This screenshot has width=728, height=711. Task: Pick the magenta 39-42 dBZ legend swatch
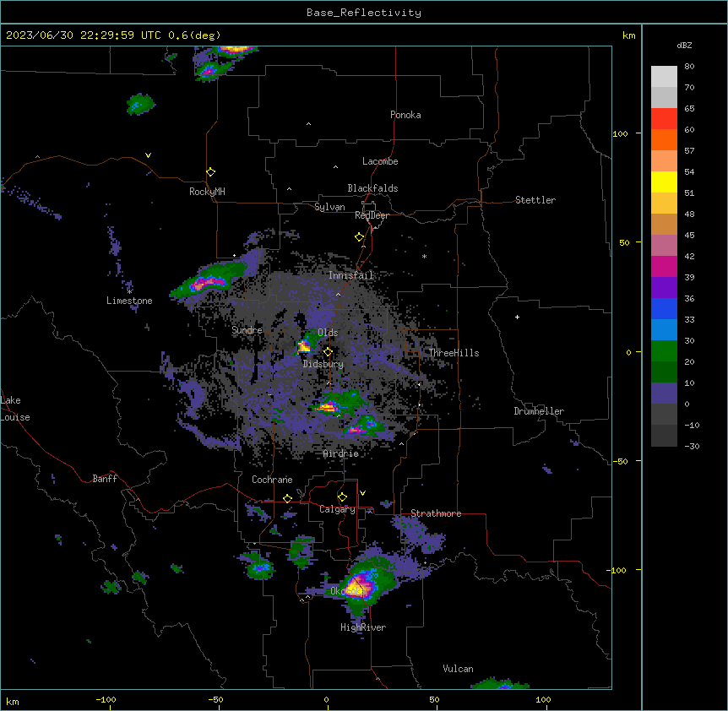664,266
